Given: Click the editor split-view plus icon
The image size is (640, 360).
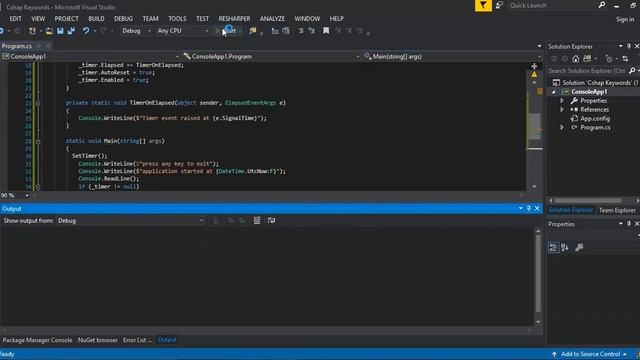Looking at the screenshot, I should click(x=534, y=66).
